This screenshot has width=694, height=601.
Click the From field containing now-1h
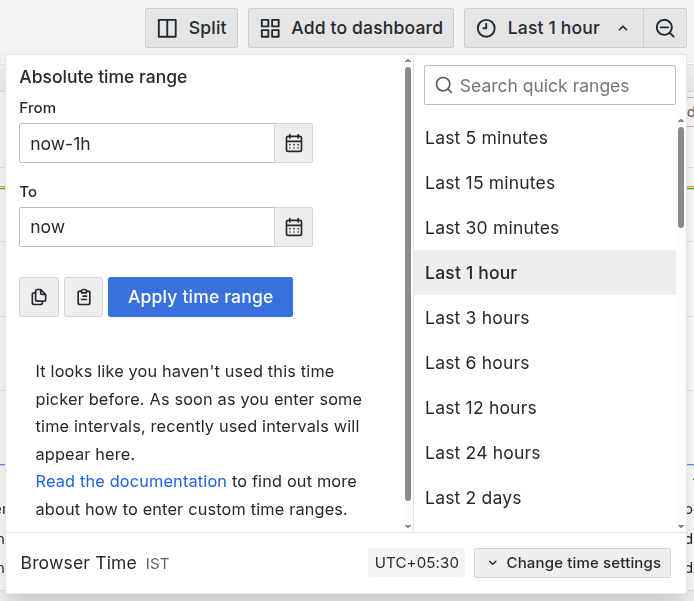(x=147, y=143)
